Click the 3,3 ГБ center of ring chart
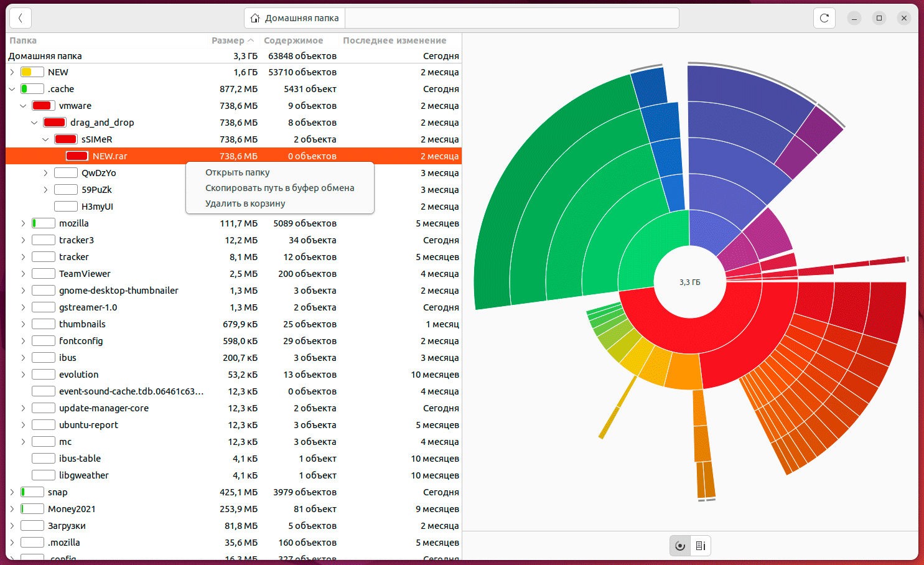924x565 pixels. [x=689, y=282]
